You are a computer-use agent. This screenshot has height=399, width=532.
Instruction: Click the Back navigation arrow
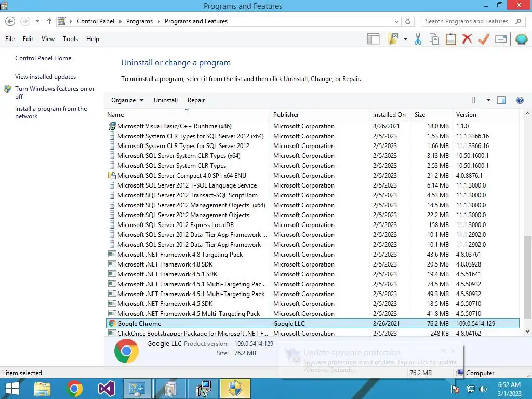coord(10,21)
